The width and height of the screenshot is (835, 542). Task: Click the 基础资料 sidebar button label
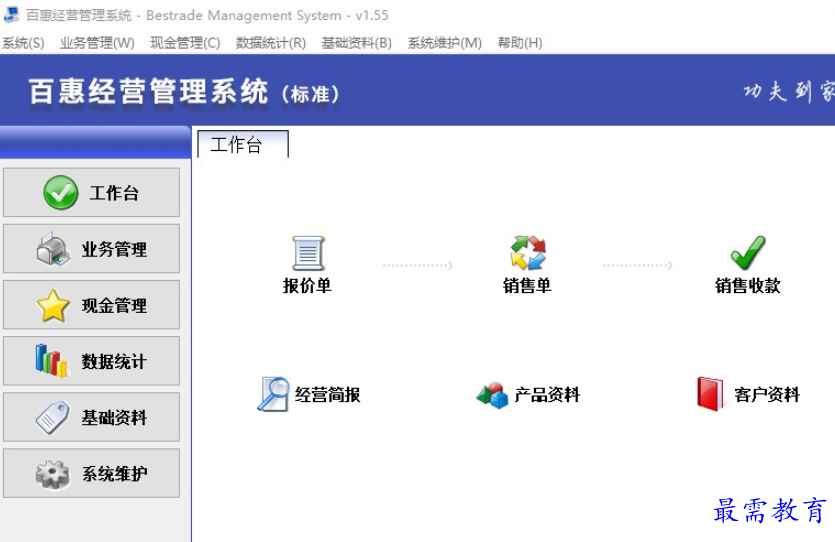click(114, 417)
